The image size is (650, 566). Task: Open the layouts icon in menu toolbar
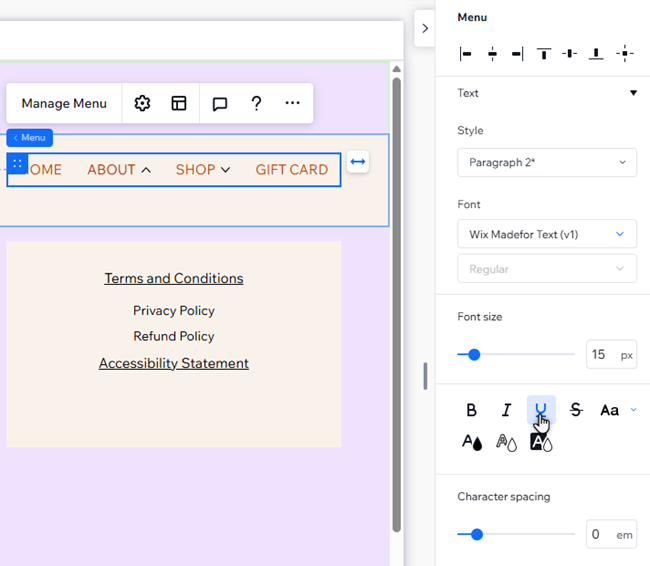[x=179, y=103]
